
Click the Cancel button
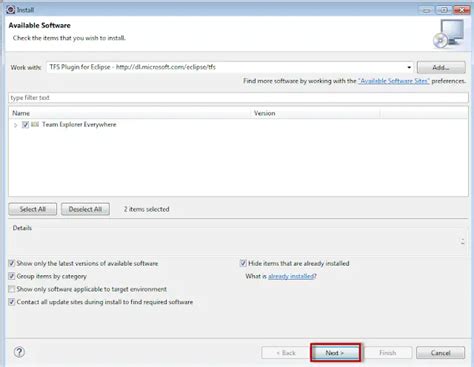(440, 353)
